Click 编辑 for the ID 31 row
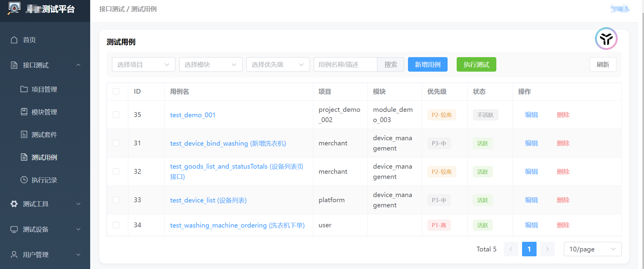The height and width of the screenshot is (269, 644). (531, 143)
